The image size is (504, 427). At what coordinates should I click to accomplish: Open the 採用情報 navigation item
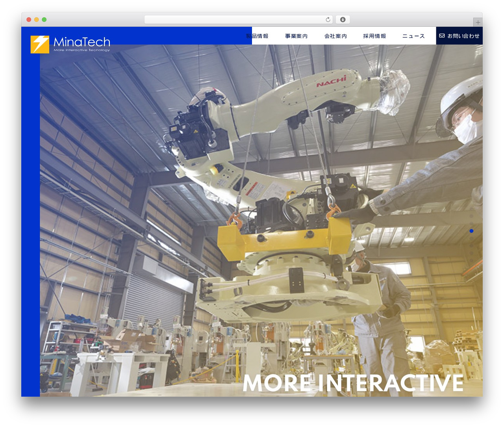(374, 36)
